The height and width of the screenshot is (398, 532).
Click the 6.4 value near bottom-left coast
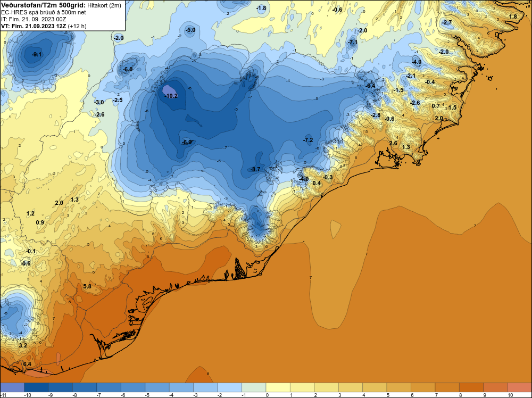pyautogui.click(x=27, y=364)
